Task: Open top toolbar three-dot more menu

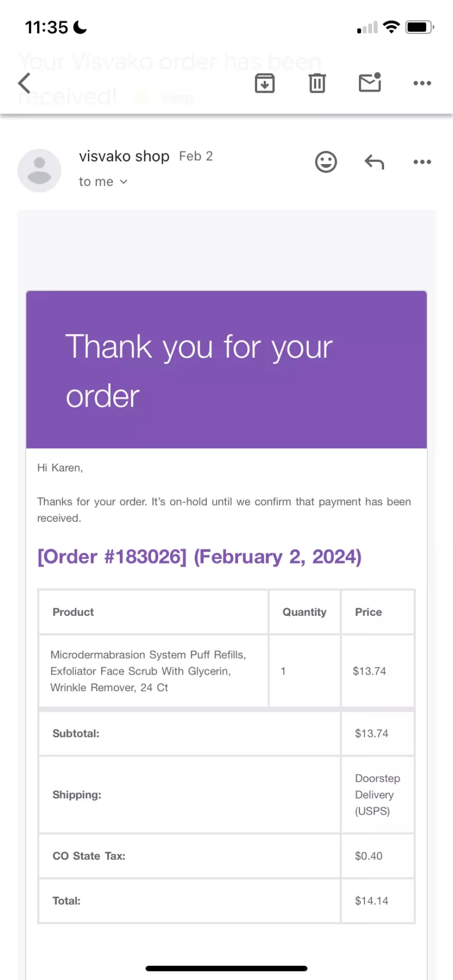Action: point(422,83)
